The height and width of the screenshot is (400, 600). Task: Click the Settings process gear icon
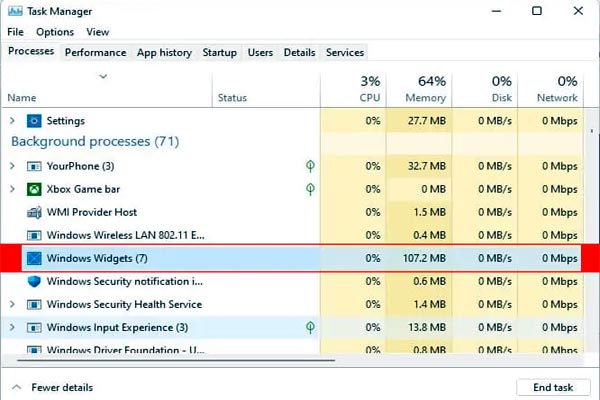click(34, 121)
